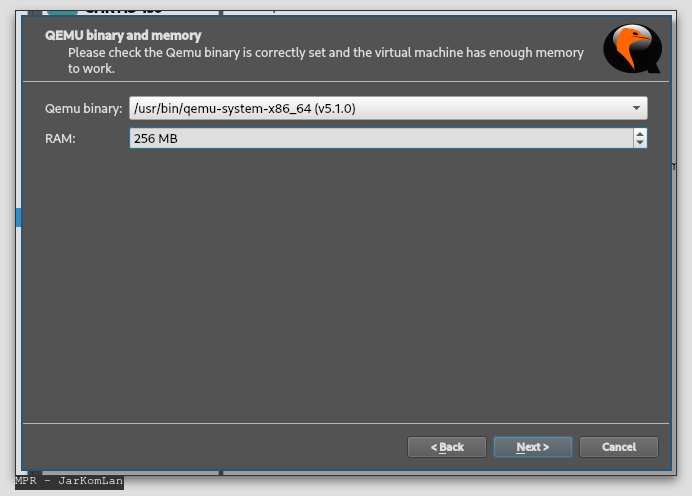Viewport: 692px width, 496px height.
Task: Click the blue marker on the left edge
Action: pyautogui.click(x=17, y=217)
